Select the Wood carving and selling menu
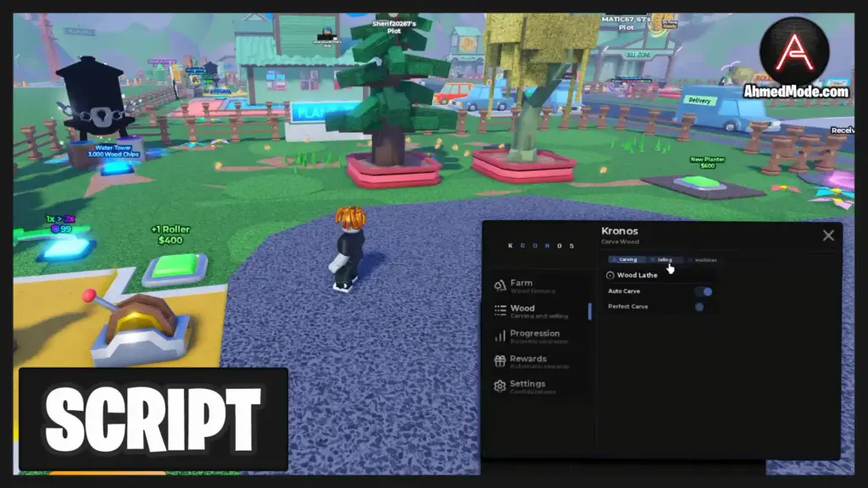This screenshot has height=488, width=868. pyautogui.click(x=540, y=312)
